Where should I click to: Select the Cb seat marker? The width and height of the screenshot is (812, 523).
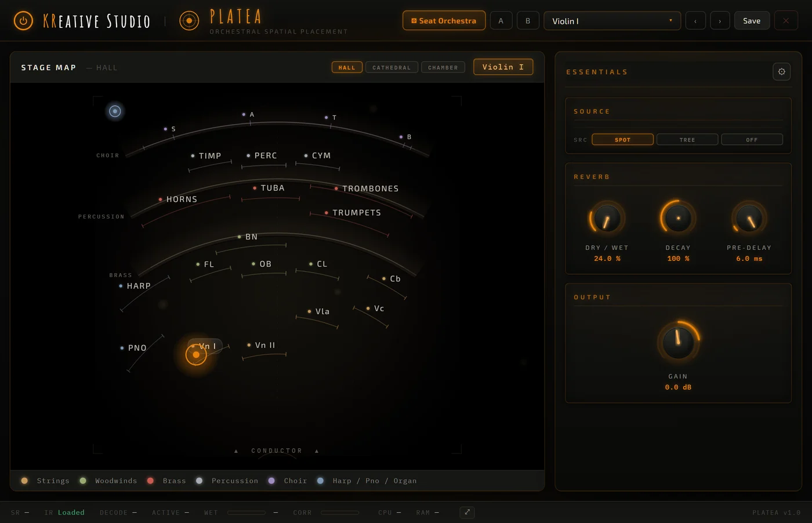[x=384, y=279]
